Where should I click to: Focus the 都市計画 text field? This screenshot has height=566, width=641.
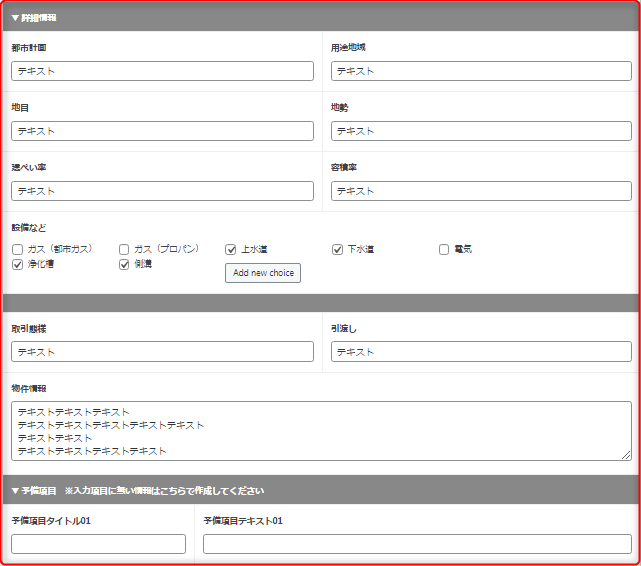162,71
